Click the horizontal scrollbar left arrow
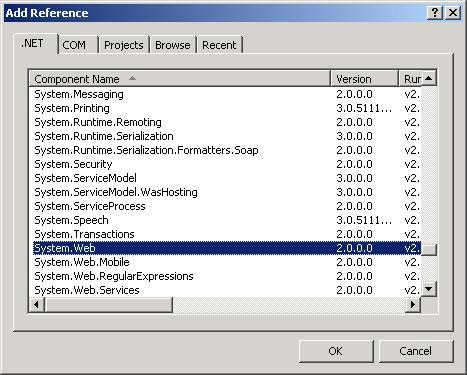Viewport: 467px width, 375px height. 36,304
